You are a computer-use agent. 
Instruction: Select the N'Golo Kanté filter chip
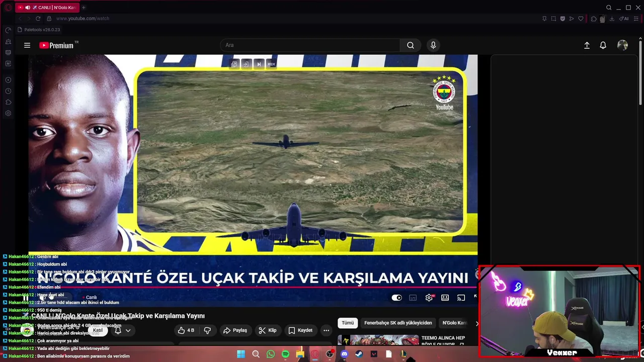pyautogui.click(x=454, y=323)
